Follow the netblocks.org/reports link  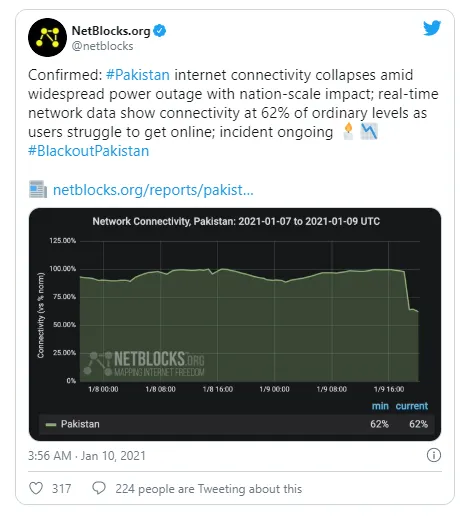[153, 190]
